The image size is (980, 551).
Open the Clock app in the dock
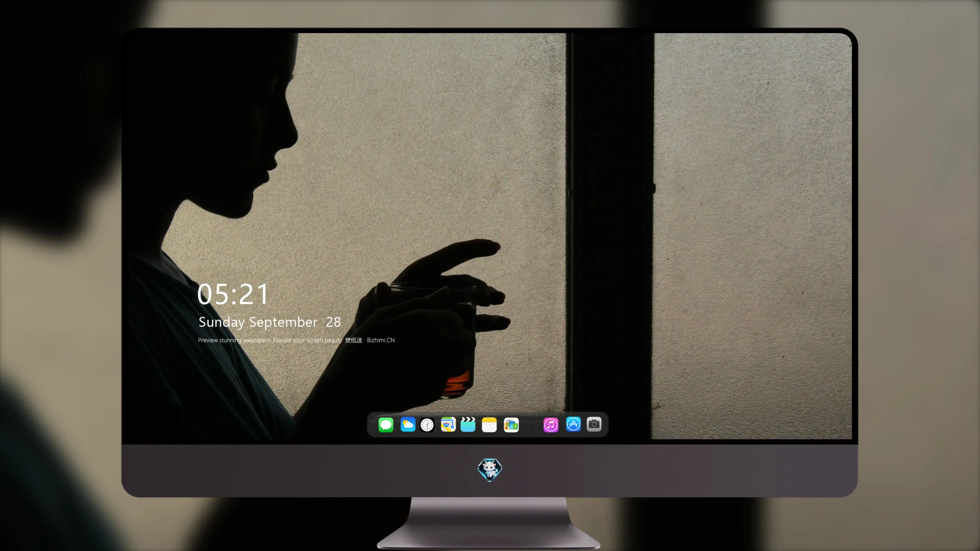coord(427,425)
